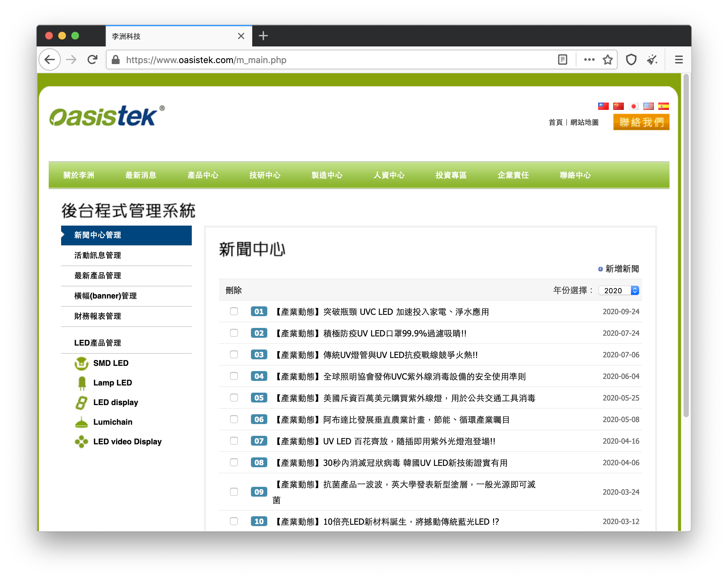Check the box for news item 10
Viewport: 728px width, 580px height.
coord(234,521)
